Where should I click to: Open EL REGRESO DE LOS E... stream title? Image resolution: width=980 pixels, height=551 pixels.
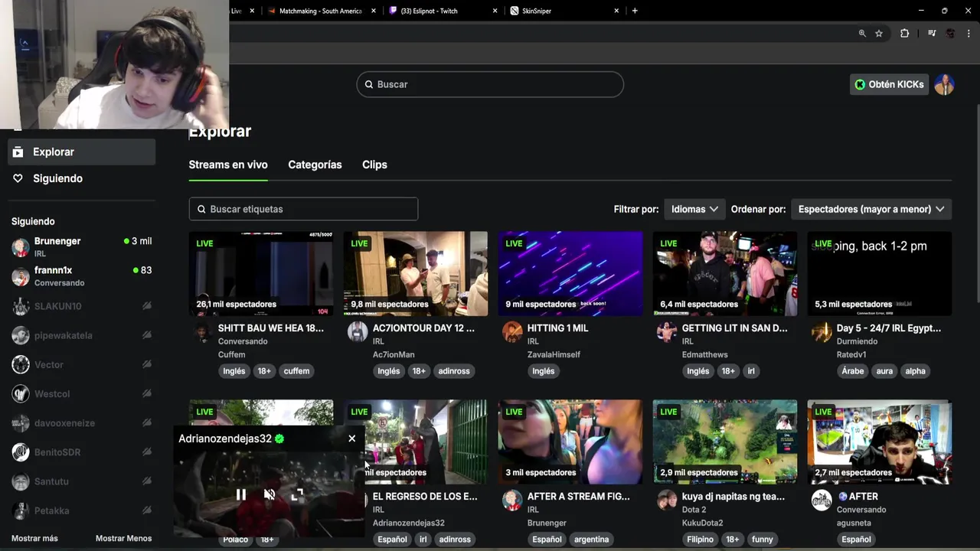425,497
